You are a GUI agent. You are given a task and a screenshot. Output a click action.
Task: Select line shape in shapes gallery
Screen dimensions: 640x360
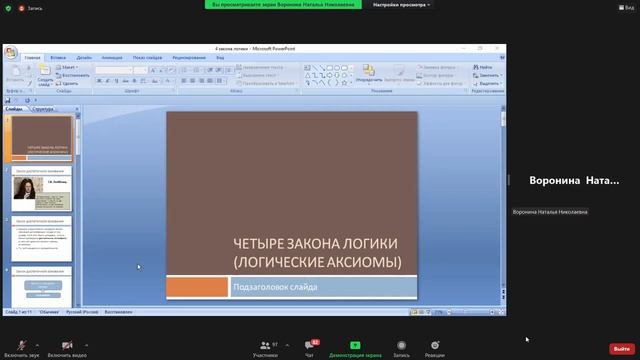315,68
